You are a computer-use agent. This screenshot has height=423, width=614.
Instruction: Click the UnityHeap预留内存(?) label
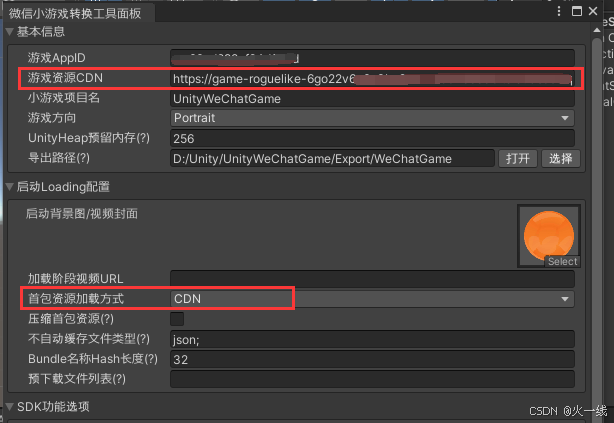pos(88,138)
